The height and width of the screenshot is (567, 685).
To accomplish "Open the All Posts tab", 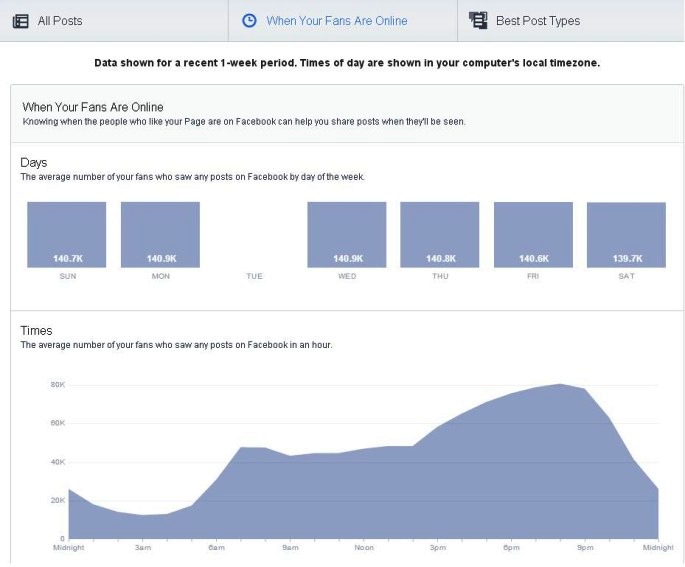I will (x=58, y=21).
